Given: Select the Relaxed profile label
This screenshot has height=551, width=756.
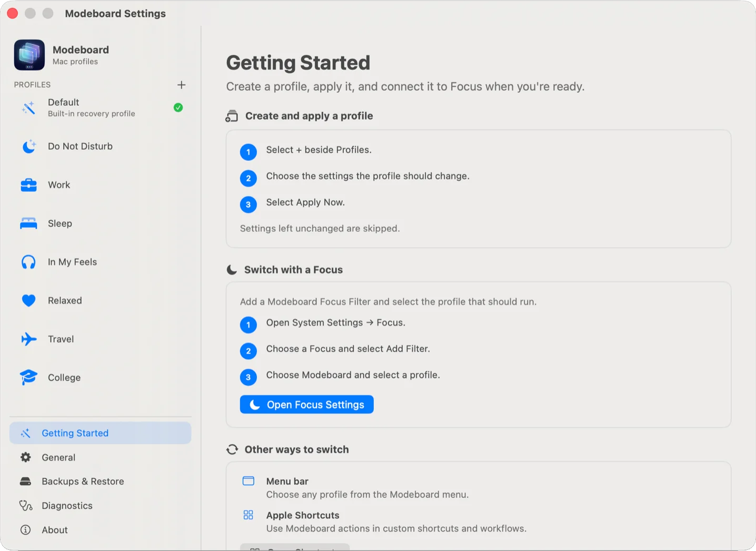Looking at the screenshot, I should tap(65, 300).
